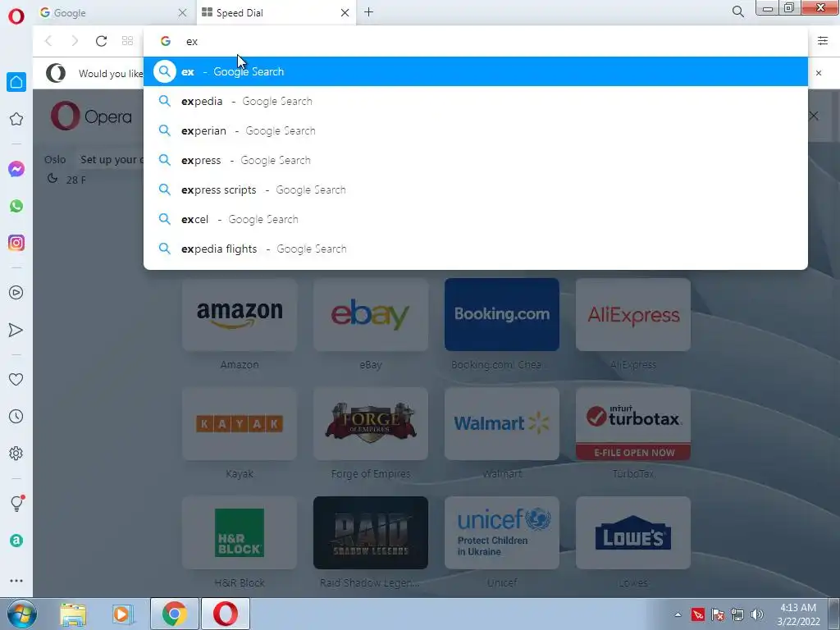Open the Player sidebar icon

(x=16, y=293)
